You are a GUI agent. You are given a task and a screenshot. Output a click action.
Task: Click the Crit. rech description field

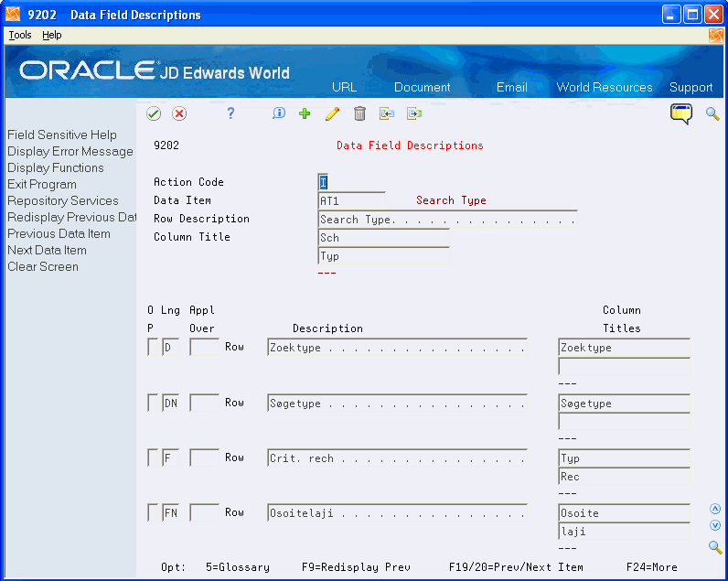pyautogui.click(x=397, y=457)
